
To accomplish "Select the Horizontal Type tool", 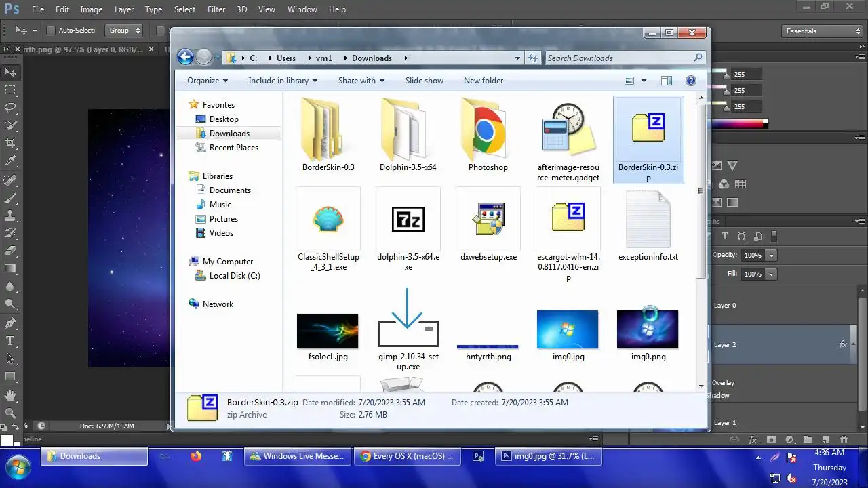I will pos(10,341).
